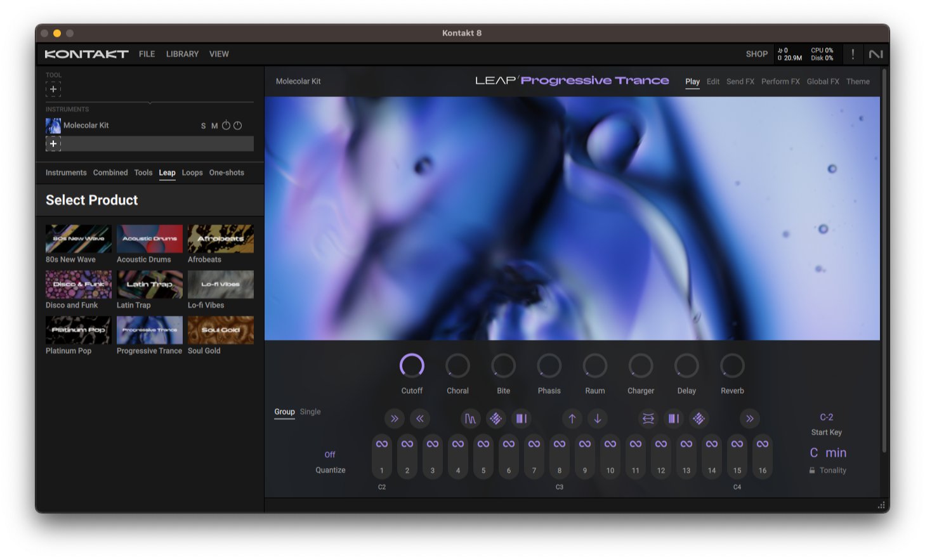The height and width of the screenshot is (560, 925).
Task: Open the Quantize setting currently set Off
Action: coord(330,454)
